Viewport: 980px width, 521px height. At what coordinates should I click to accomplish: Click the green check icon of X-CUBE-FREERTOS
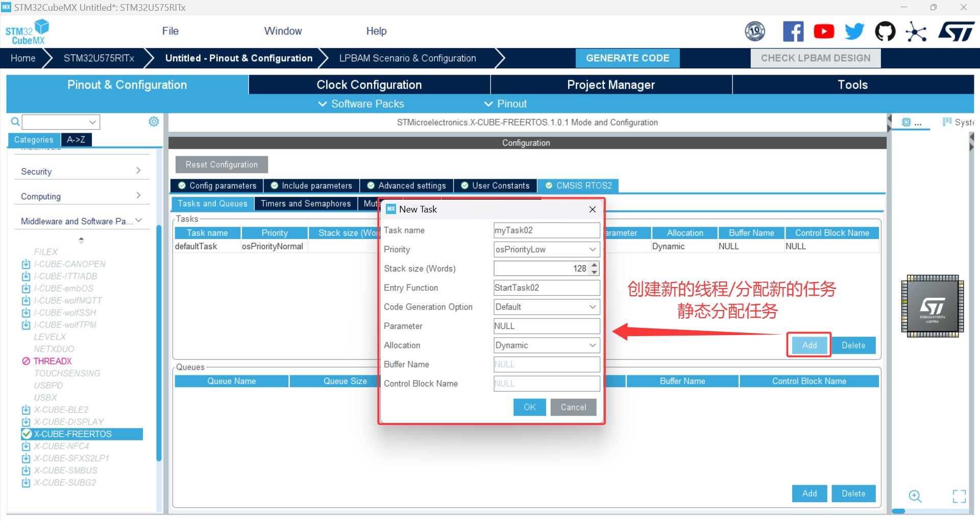[x=27, y=434]
